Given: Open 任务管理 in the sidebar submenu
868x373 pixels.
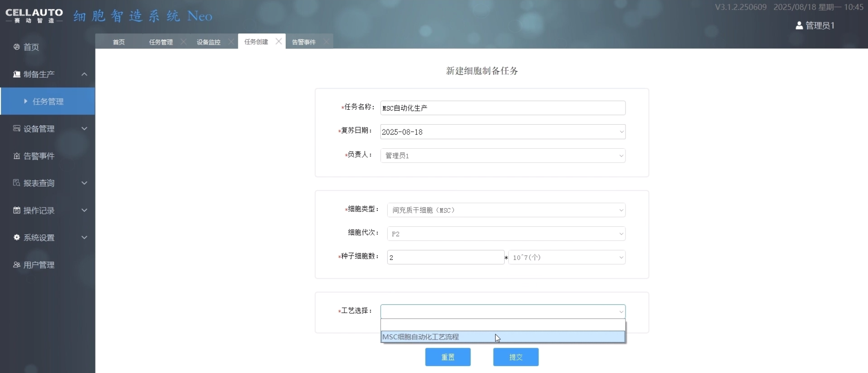Looking at the screenshot, I should (48, 101).
